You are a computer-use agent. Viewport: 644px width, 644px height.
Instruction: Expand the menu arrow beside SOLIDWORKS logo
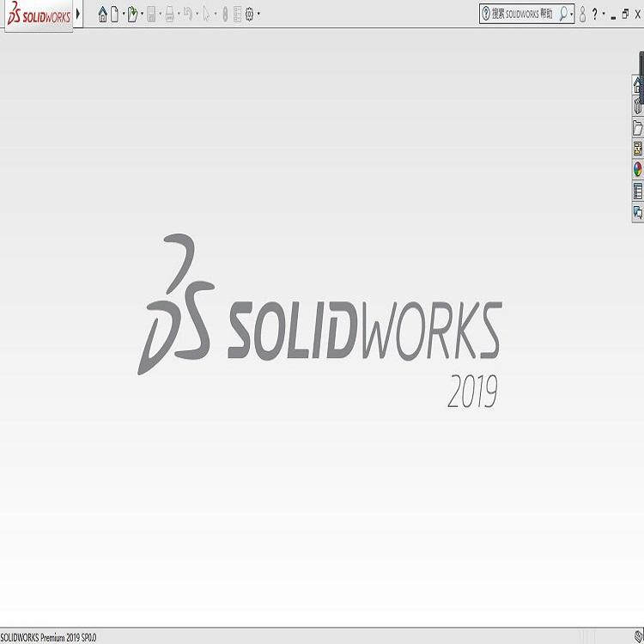pos(78,14)
